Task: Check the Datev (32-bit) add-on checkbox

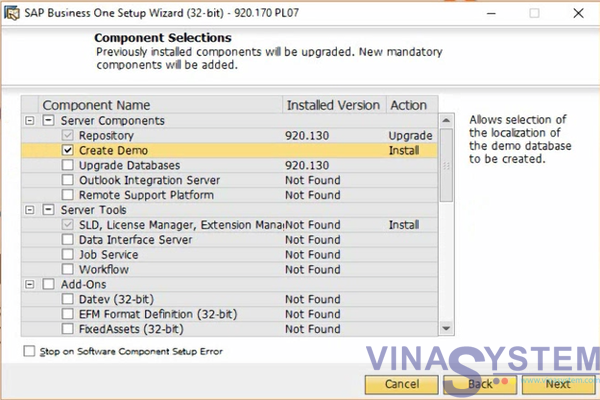Action: tap(67, 299)
